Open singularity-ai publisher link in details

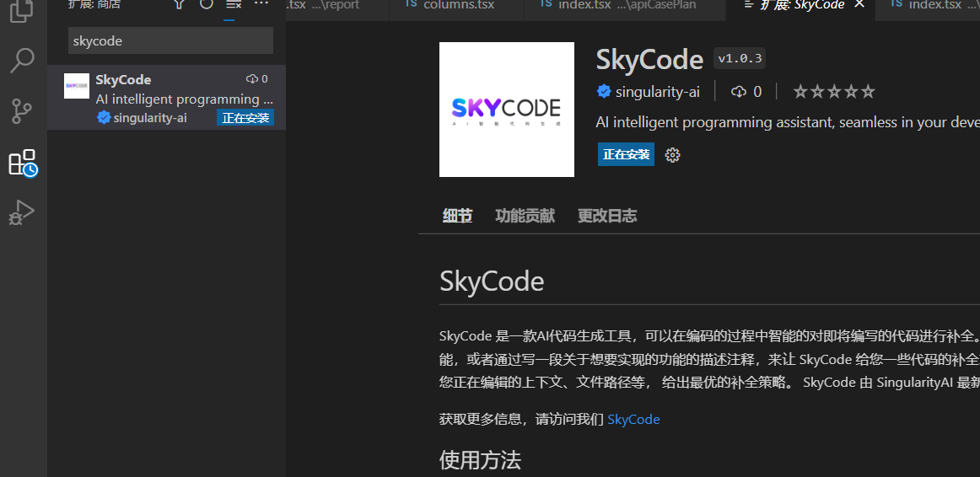(x=658, y=92)
